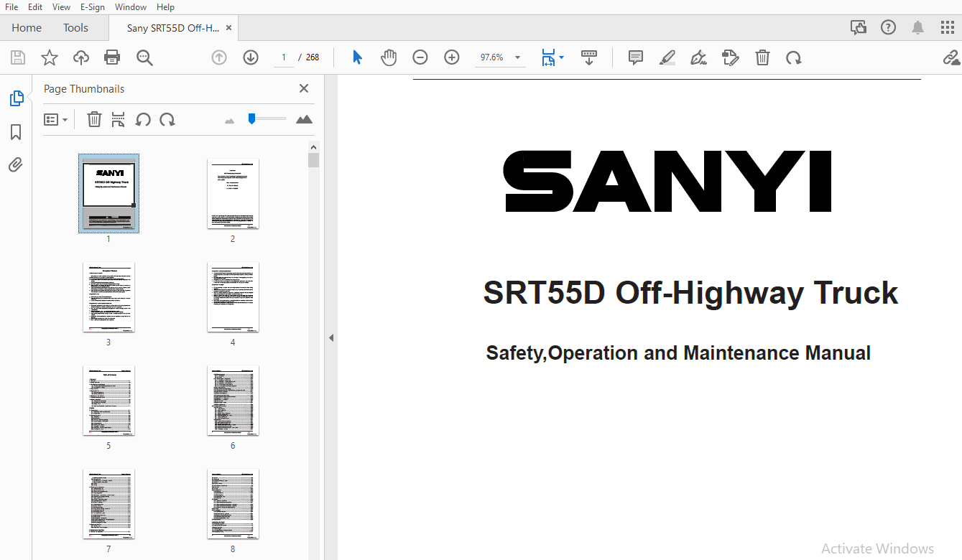The height and width of the screenshot is (560, 962).
Task: Open the apps grid icon
Action: pyautogui.click(x=948, y=27)
